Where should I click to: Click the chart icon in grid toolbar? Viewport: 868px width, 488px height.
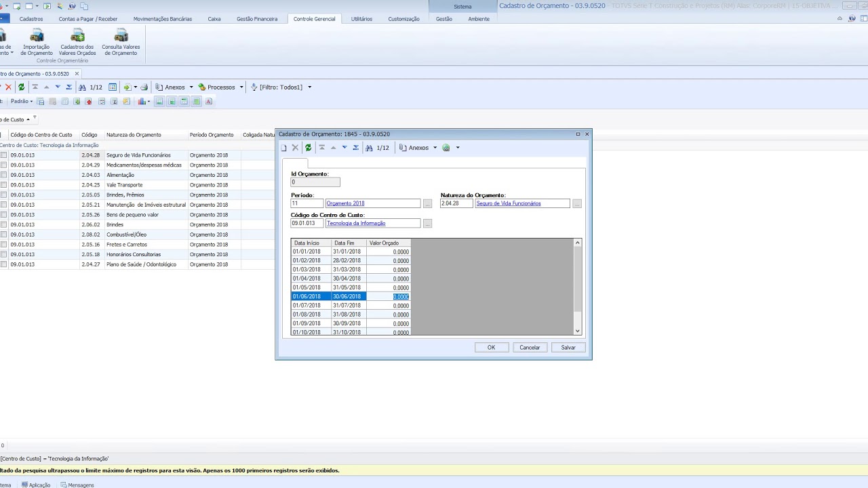coord(142,102)
